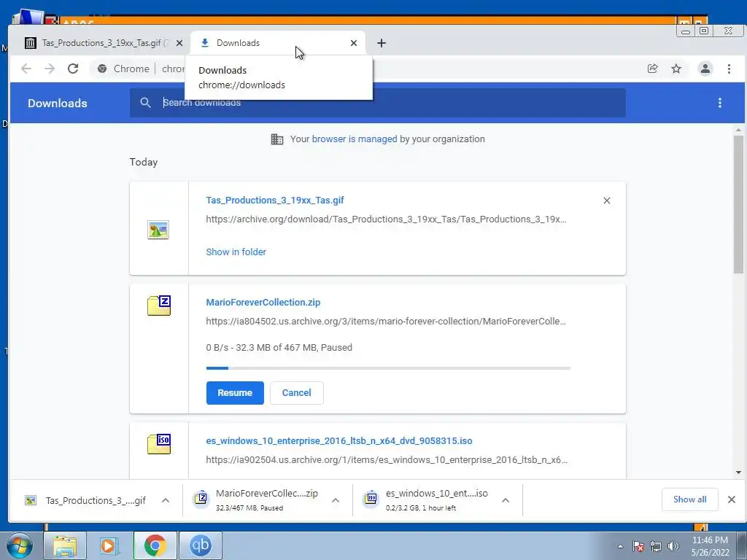Focus the Search downloads field
Image resolution: width=747 pixels, height=560 pixels.
pyautogui.click(x=377, y=103)
